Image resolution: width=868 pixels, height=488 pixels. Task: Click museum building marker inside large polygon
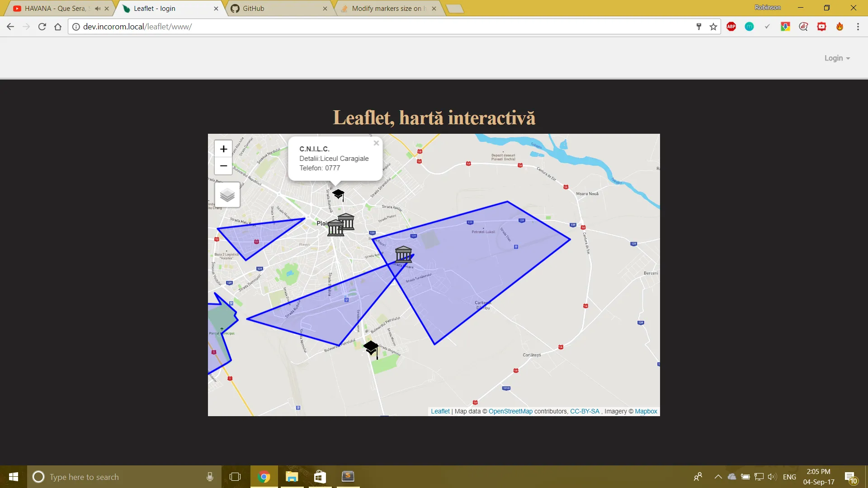(403, 254)
